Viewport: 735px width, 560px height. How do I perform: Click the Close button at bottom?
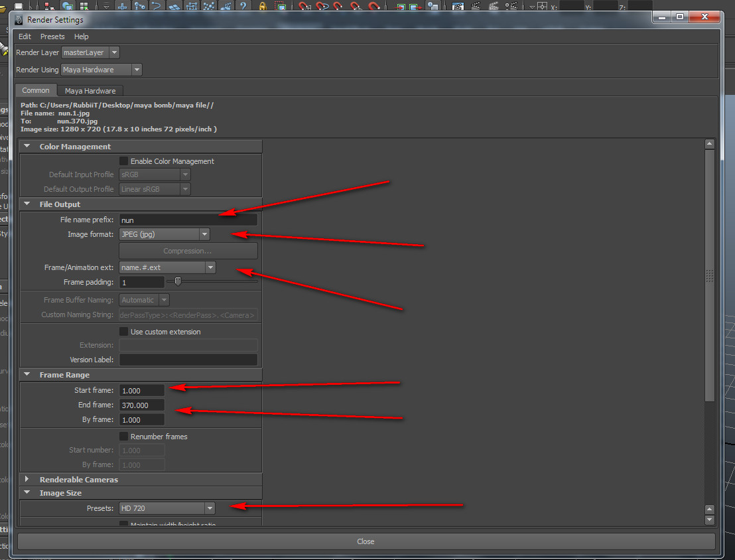366,541
